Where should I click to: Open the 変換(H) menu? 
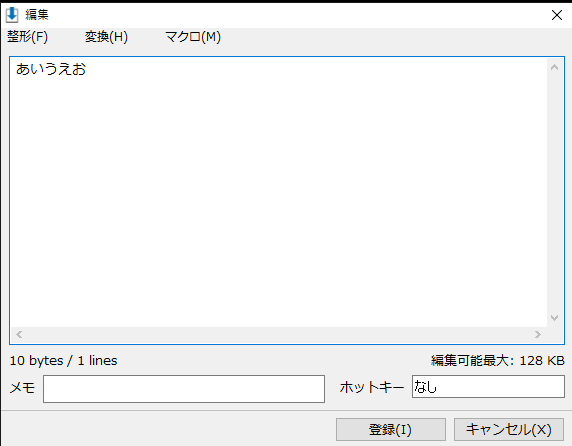[x=106, y=36]
